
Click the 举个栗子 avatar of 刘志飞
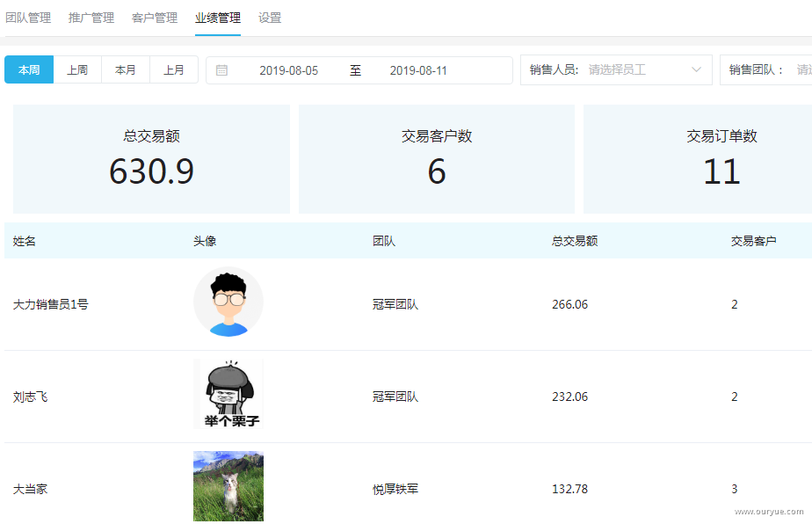(x=228, y=394)
